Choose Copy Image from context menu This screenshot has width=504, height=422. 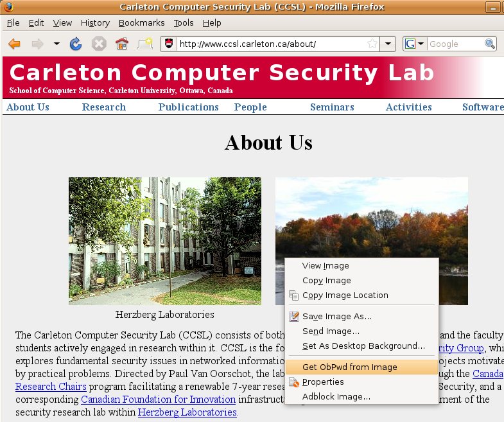tap(361, 281)
